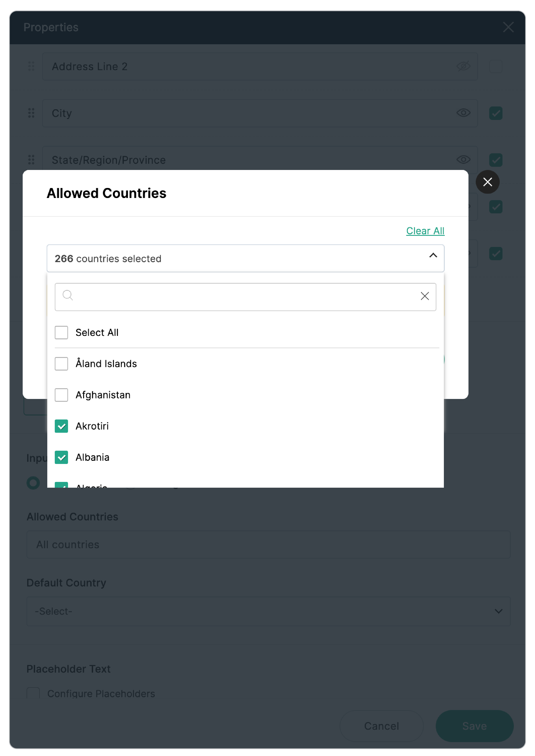Click the drag handle next to City field
This screenshot has width=535, height=756.
(x=32, y=113)
